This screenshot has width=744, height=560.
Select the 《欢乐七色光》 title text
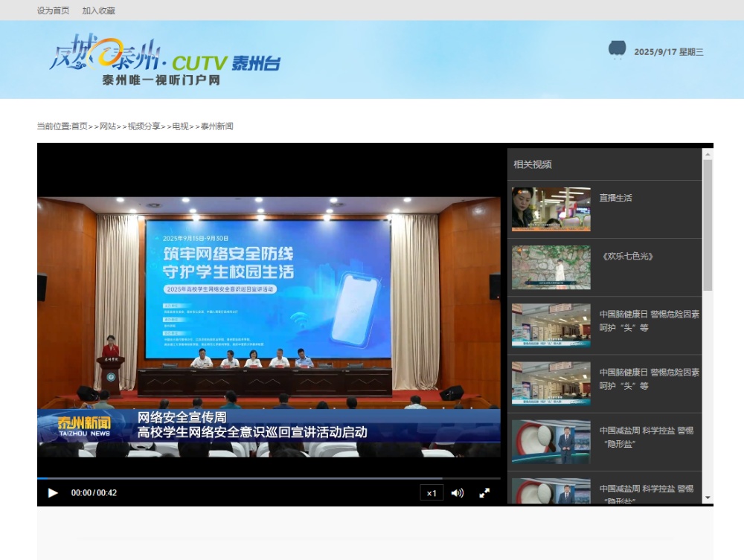[626, 256]
